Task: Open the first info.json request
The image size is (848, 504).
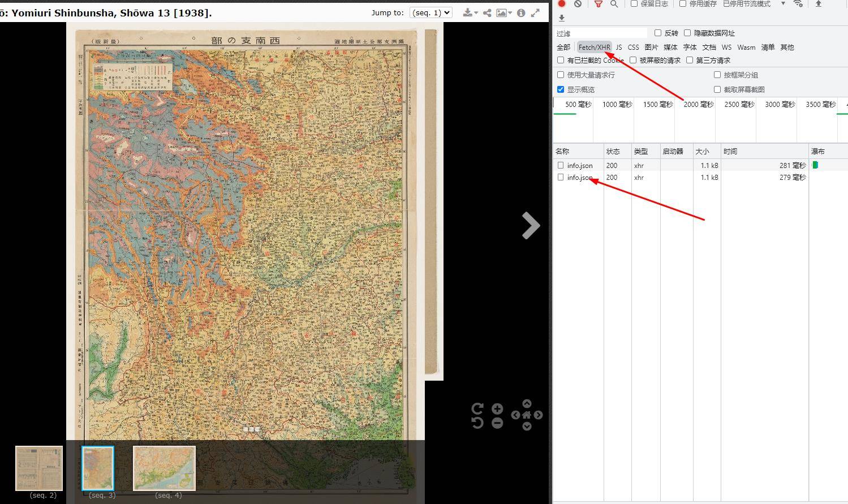Action: 580,166
